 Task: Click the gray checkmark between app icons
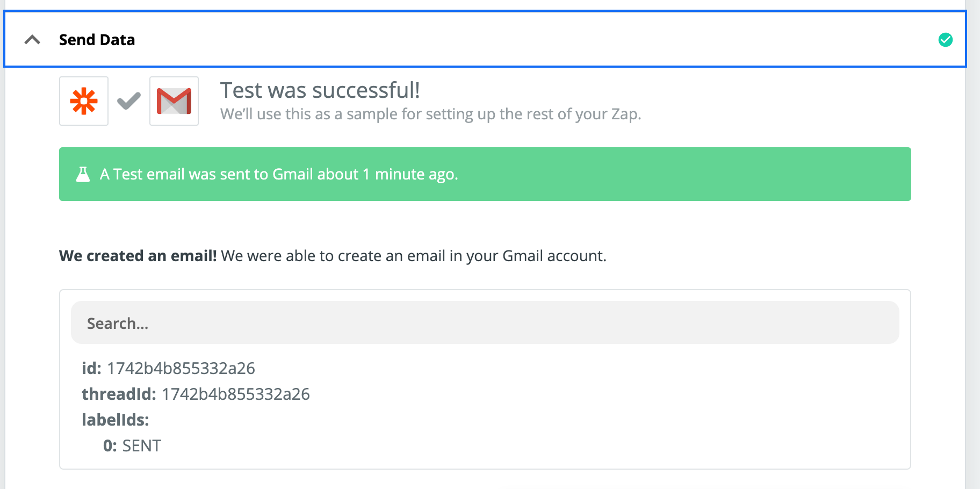coord(129,100)
